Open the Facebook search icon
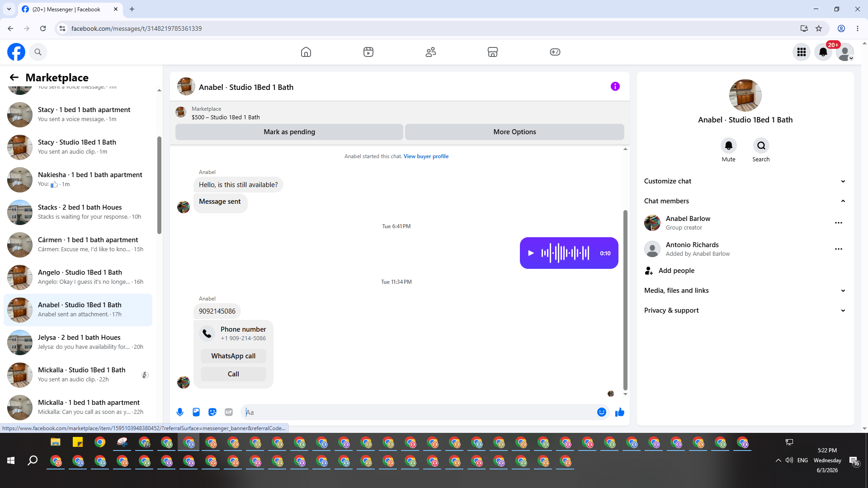 tap(38, 52)
